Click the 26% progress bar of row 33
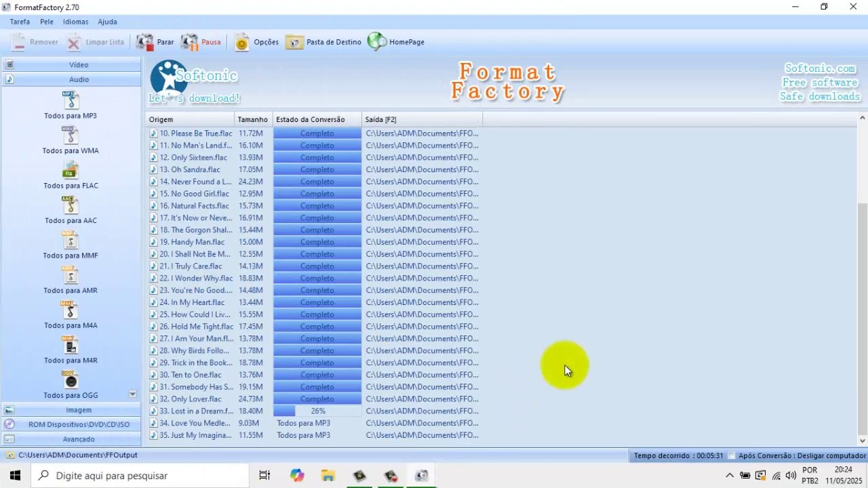Viewport: 868px width, 488px height. pyautogui.click(x=317, y=411)
